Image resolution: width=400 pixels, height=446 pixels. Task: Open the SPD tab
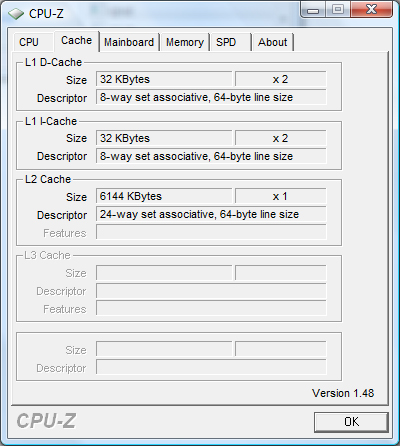click(230, 42)
